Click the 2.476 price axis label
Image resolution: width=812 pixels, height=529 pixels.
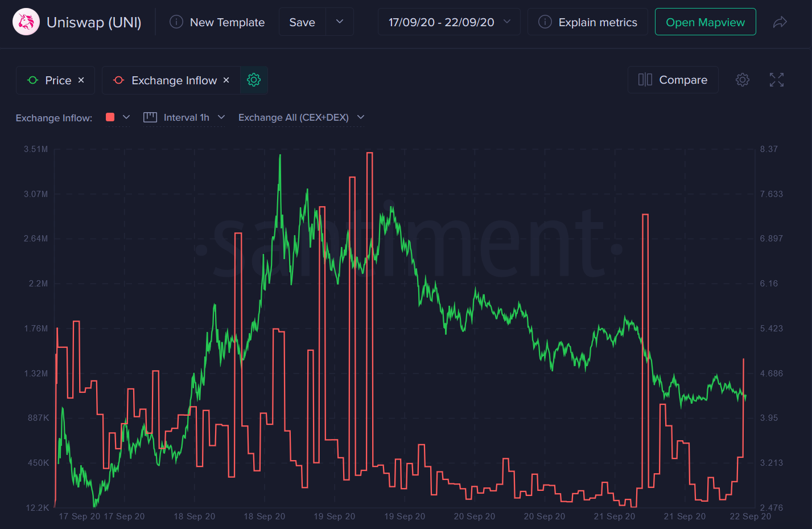click(x=772, y=508)
